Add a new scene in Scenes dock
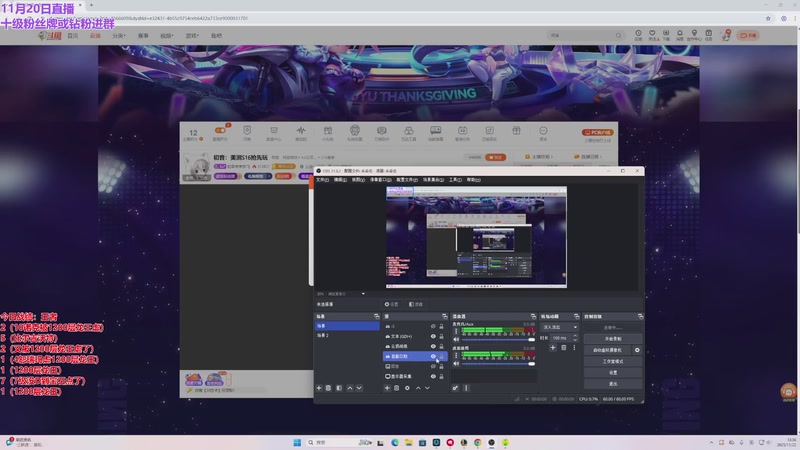 319,388
